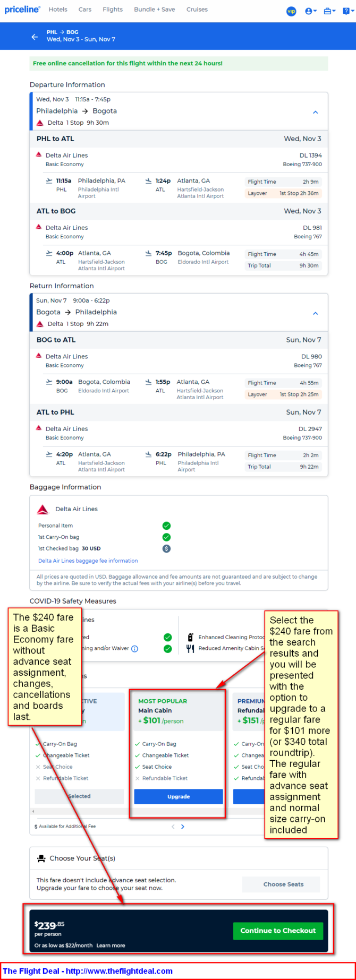Open the Cruises menu item

[197, 10]
